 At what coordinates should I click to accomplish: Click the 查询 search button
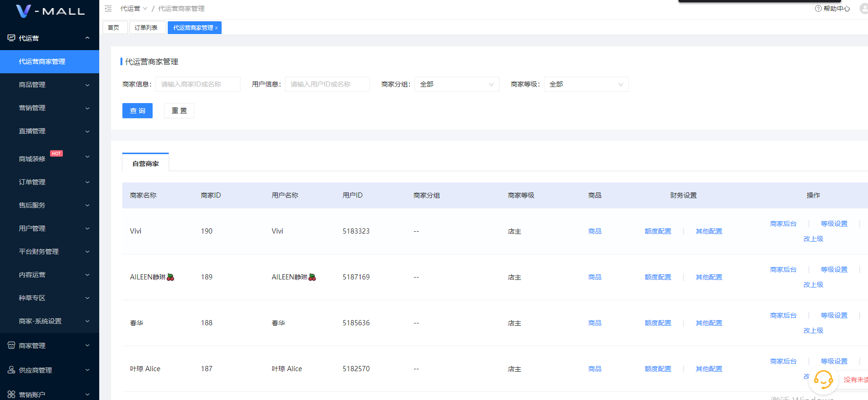coord(138,111)
